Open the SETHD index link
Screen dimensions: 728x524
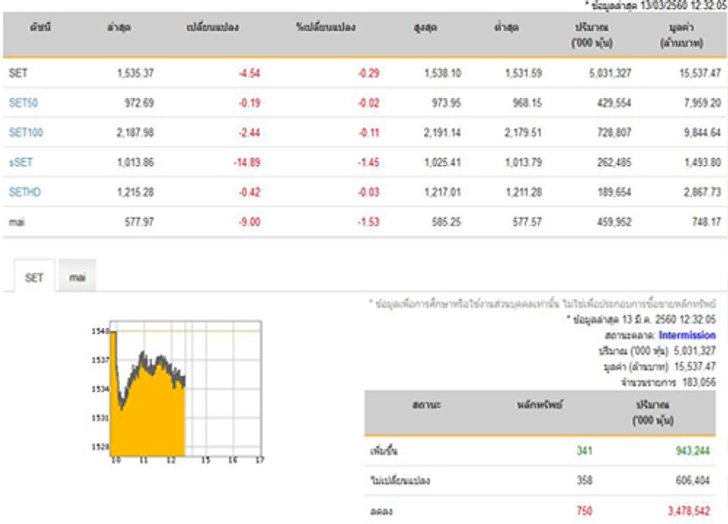click(x=25, y=192)
